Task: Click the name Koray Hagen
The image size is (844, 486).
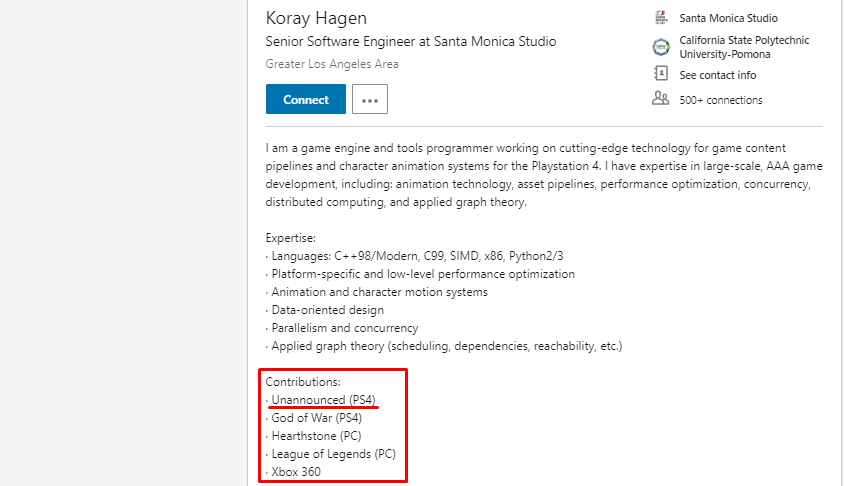Action: [x=316, y=18]
